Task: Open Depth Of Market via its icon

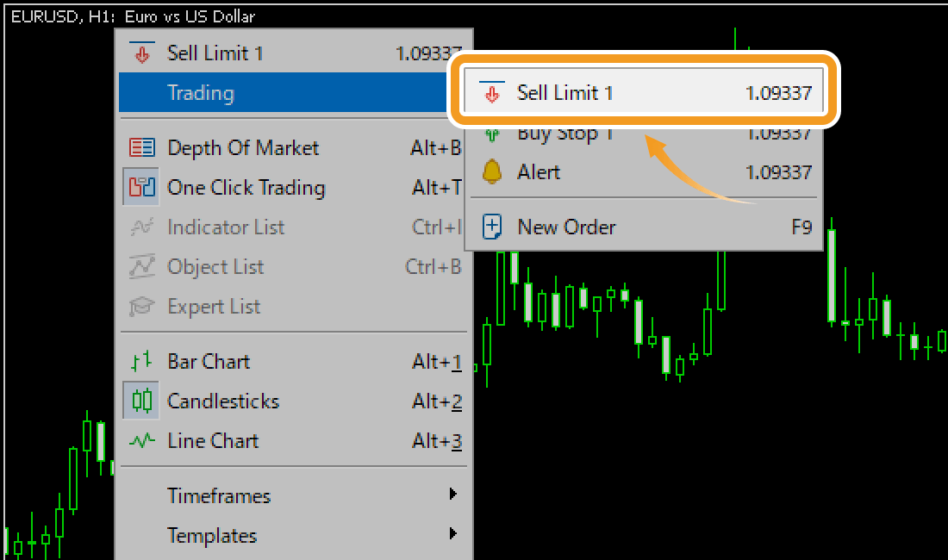Action: [x=143, y=147]
